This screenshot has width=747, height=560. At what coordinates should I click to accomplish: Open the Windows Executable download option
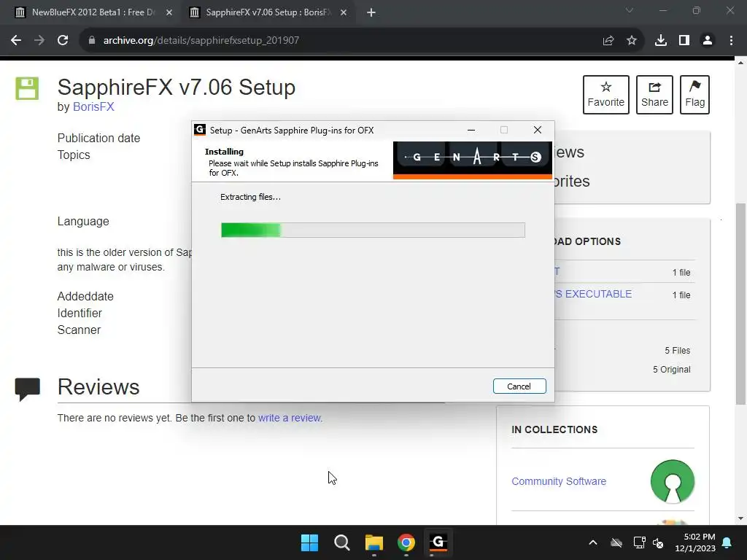pyautogui.click(x=592, y=295)
